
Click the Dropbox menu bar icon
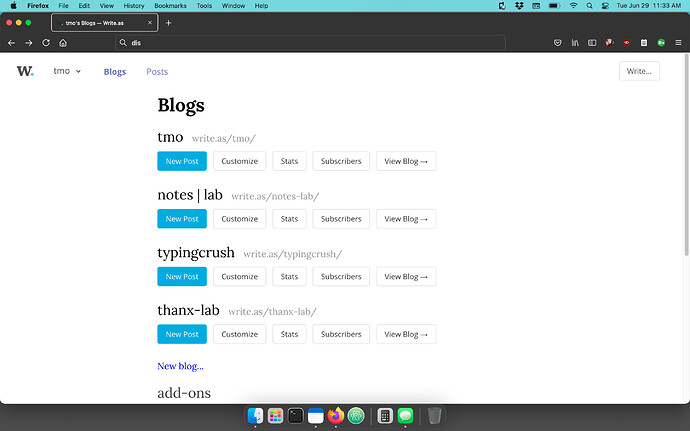coord(519,6)
